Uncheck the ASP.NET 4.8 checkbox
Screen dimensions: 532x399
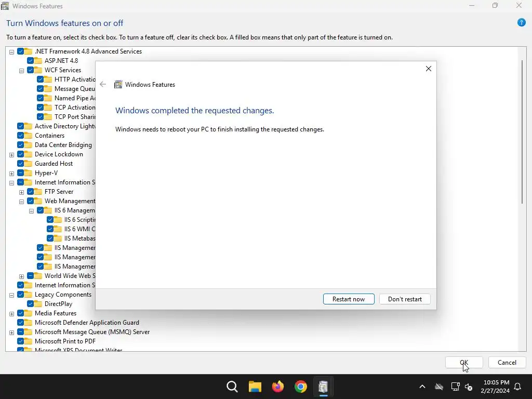pos(30,60)
